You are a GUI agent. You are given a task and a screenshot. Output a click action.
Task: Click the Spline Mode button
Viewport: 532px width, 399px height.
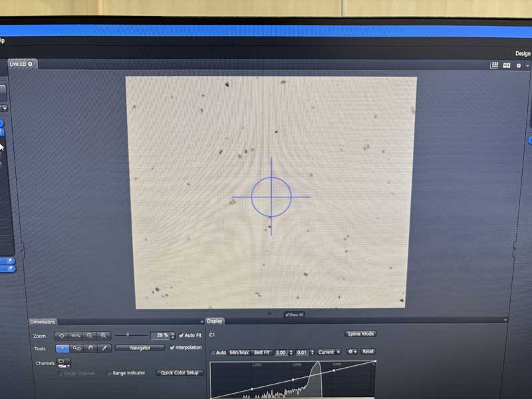361,334
